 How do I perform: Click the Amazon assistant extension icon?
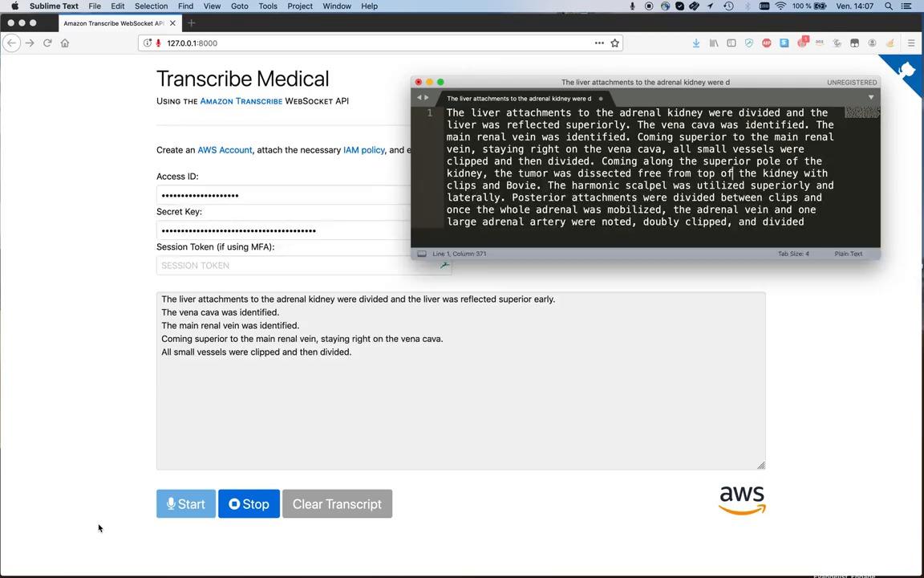pyautogui.click(x=819, y=43)
